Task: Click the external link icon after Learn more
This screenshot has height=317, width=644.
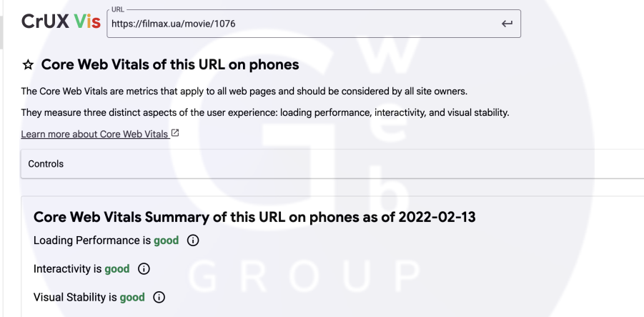Action: tap(175, 134)
